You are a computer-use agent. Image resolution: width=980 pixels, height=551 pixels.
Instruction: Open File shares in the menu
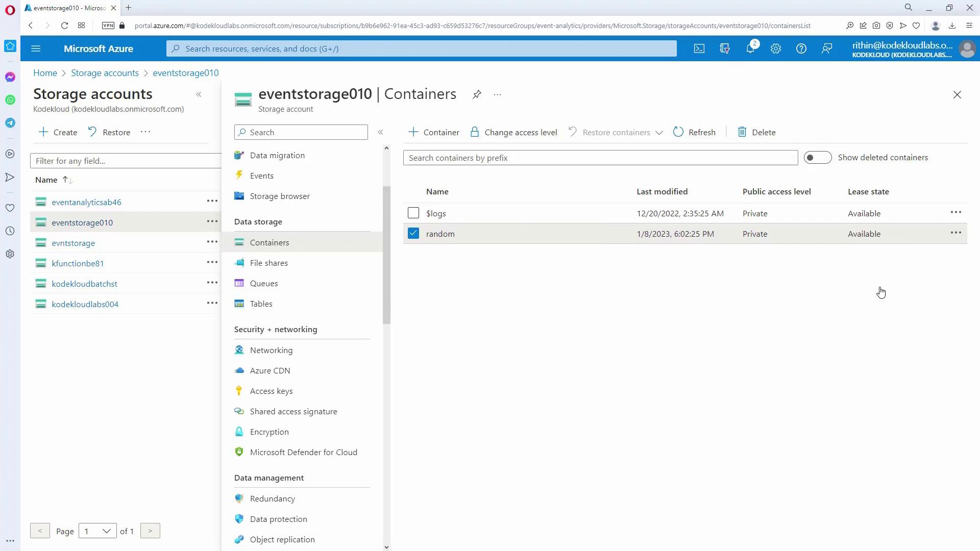268,263
